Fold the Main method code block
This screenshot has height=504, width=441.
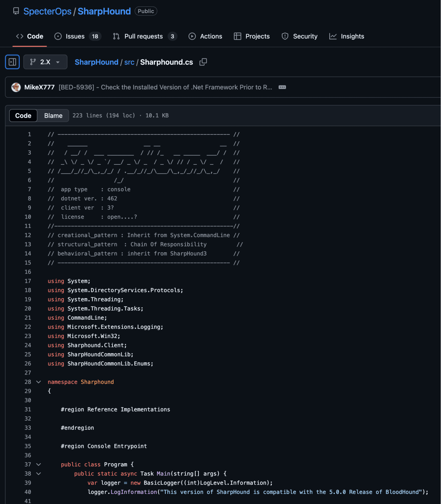pyautogui.click(x=39, y=473)
